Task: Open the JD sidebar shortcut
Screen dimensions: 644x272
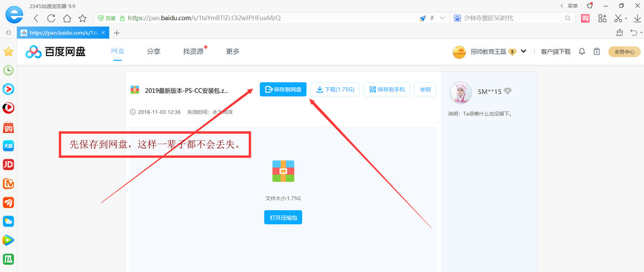Action: pyautogui.click(x=8, y=165)
